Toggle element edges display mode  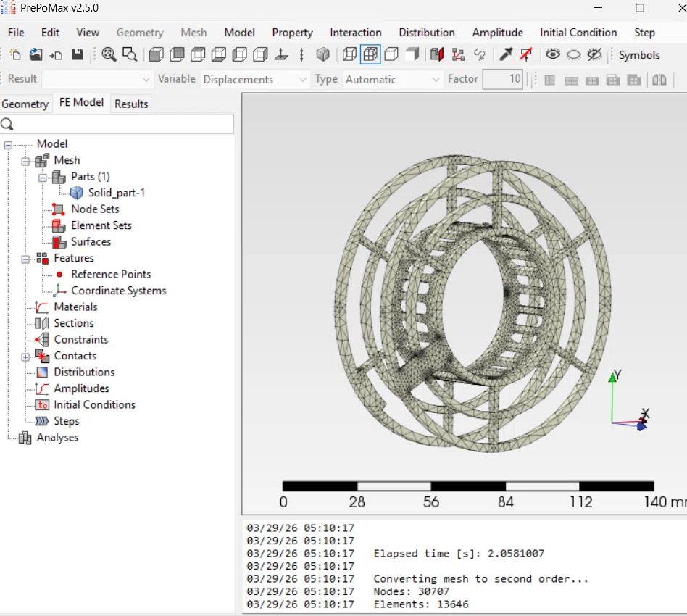click(x=370, y=55)
